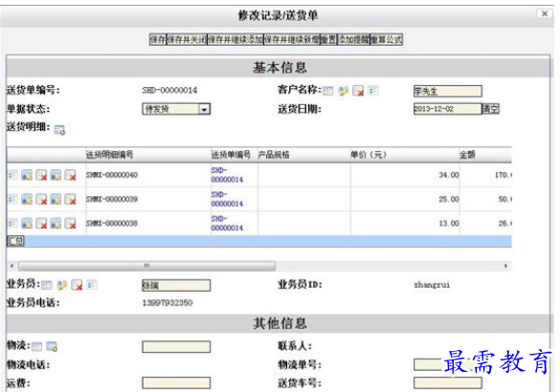This screenshot has height=392, width=560.
Task: Click the horizontal scrollbar thumb under the table
Action: (x=146, y=266)
